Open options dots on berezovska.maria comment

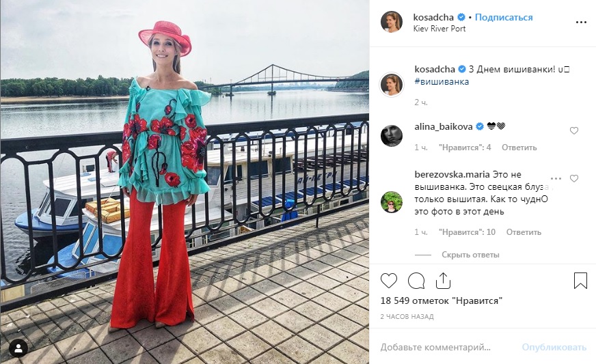pos(556,178)
